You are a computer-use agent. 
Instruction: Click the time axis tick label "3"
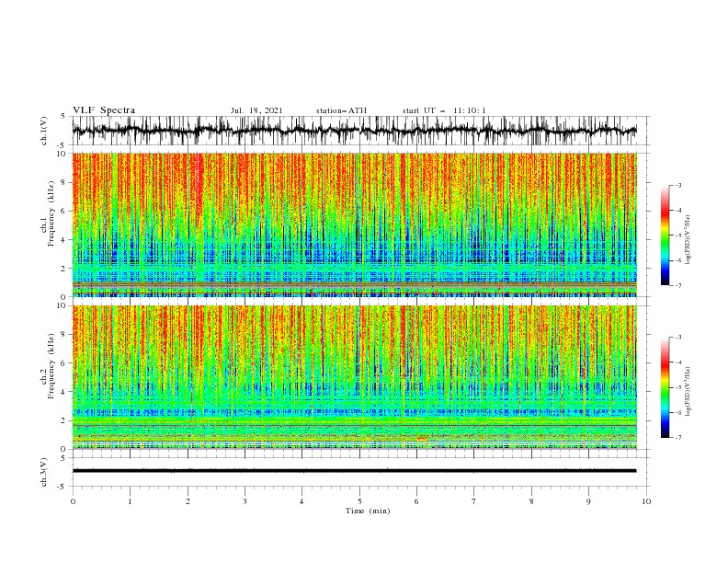[245, 501]
